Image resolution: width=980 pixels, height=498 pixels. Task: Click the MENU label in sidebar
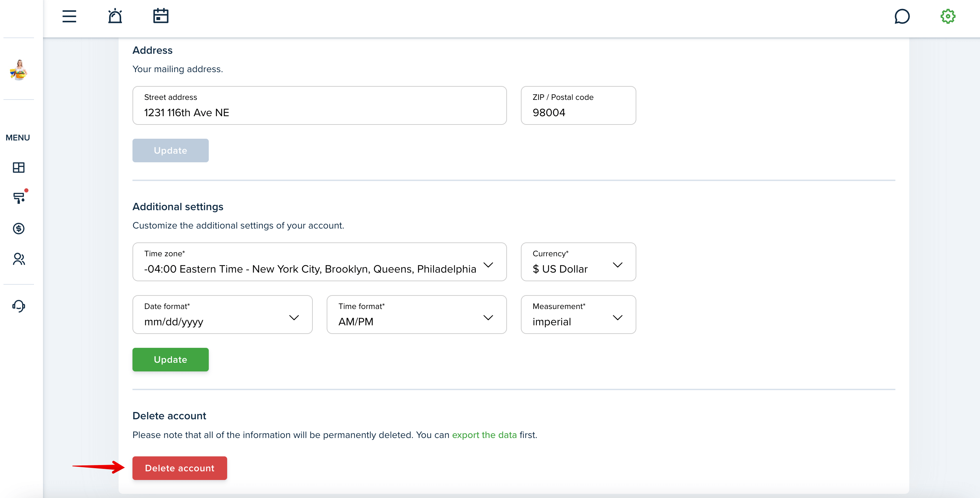pyautogui.click(x=17, y=138)
